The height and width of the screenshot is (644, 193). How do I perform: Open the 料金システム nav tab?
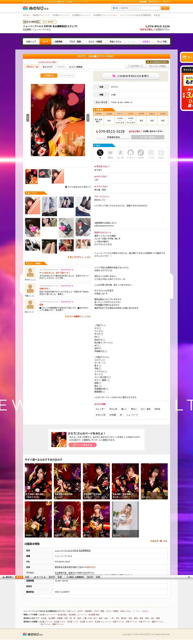(x=116, y=42)
